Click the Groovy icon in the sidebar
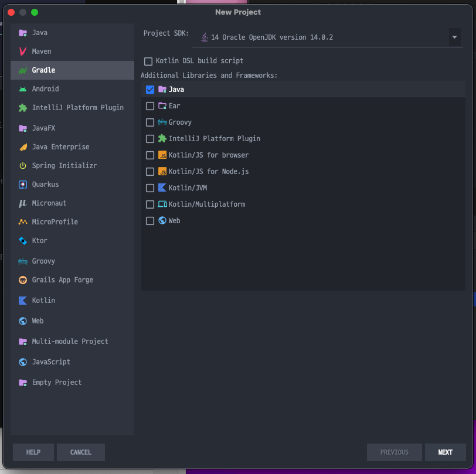 tap(23, 261)
